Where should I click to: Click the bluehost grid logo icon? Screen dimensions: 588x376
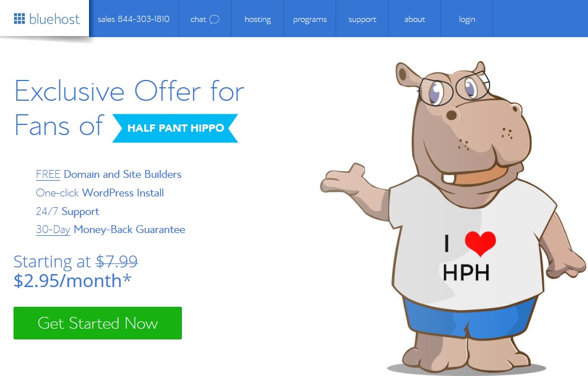point(19,19)
